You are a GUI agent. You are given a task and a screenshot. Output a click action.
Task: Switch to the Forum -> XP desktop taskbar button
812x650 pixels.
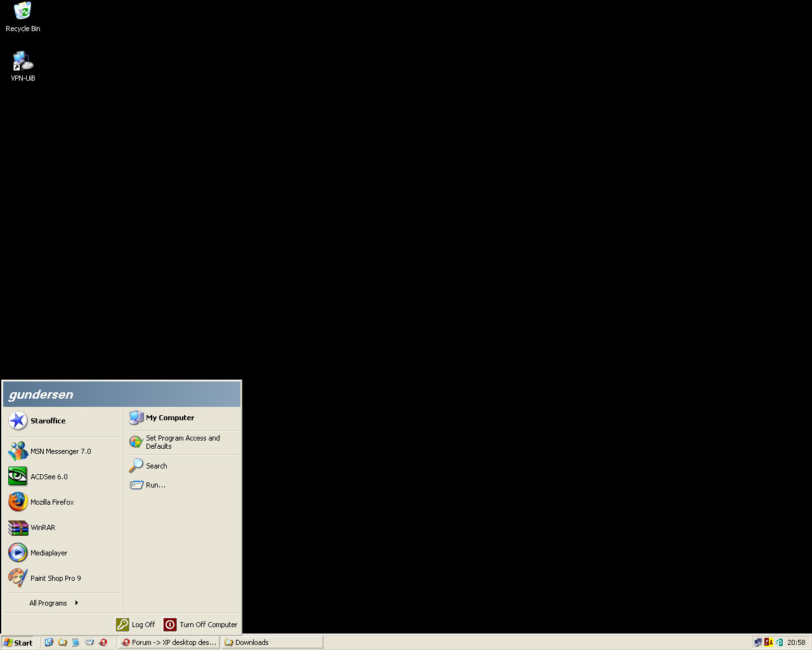click(x=169, y=642)
